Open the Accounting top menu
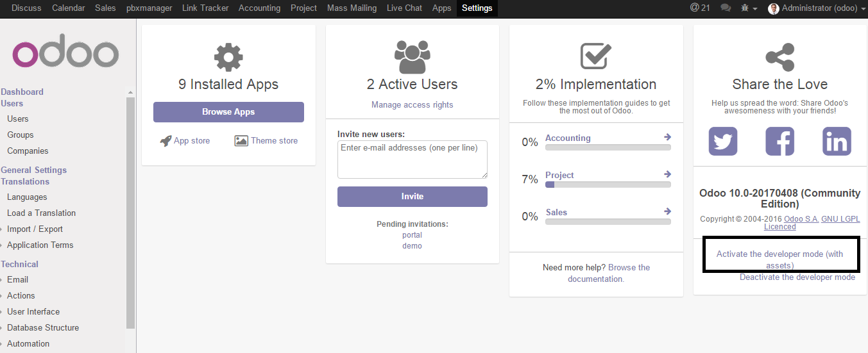The height and width of the screenshot is (353, 868). pos(259,8)
